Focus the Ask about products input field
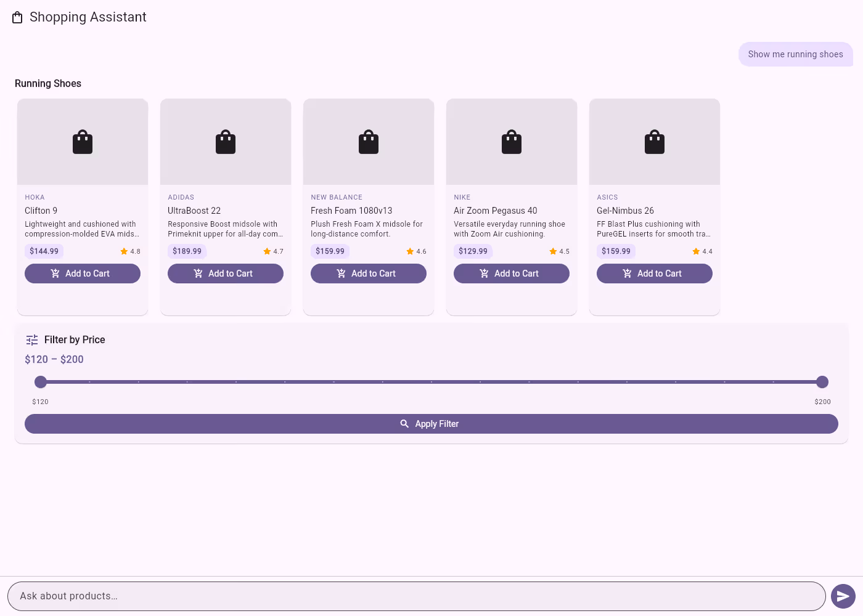 point(416,596)
